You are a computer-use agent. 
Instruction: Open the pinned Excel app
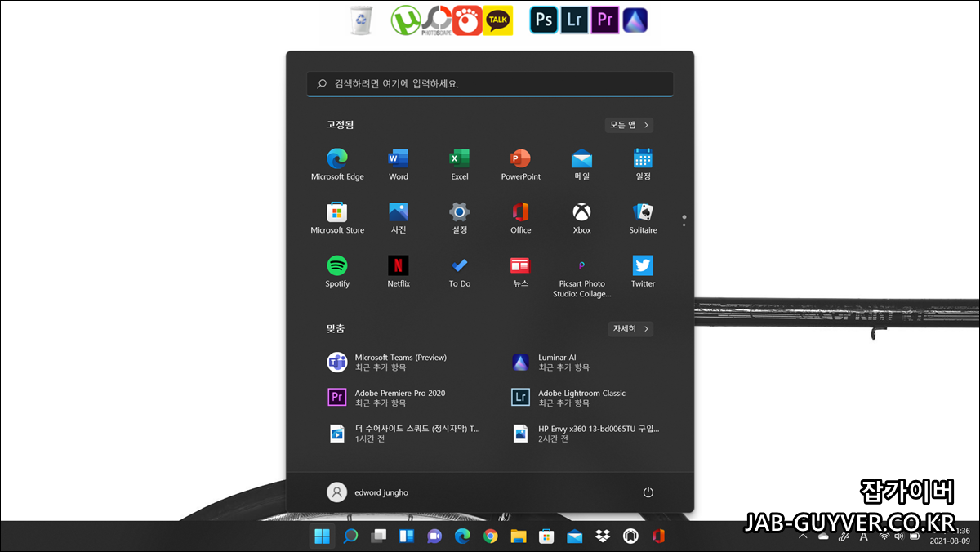pos(460,164)
